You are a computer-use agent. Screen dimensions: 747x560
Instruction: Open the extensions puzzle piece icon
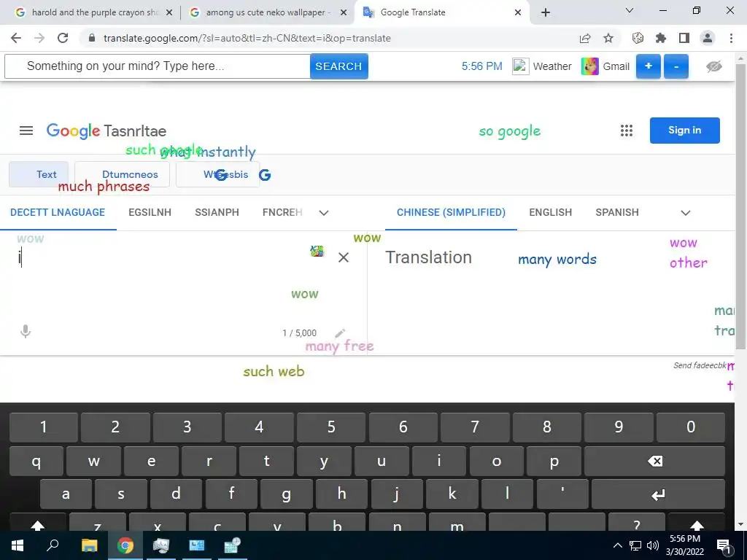[x=661, y=38]
